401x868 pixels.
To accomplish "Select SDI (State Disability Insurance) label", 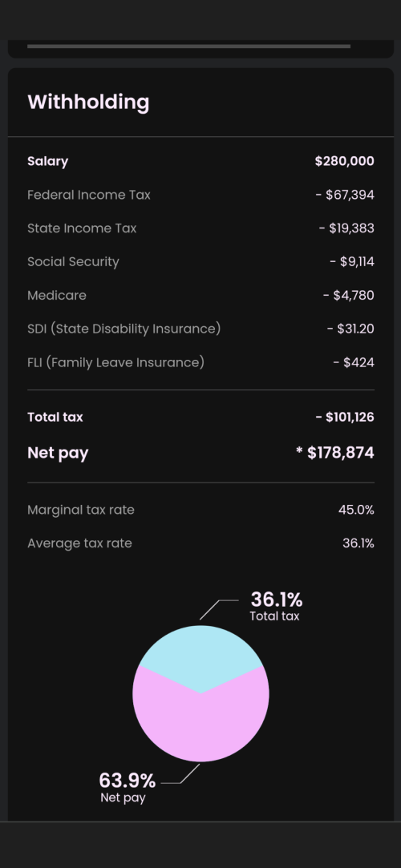I will [x=124, y=329].
